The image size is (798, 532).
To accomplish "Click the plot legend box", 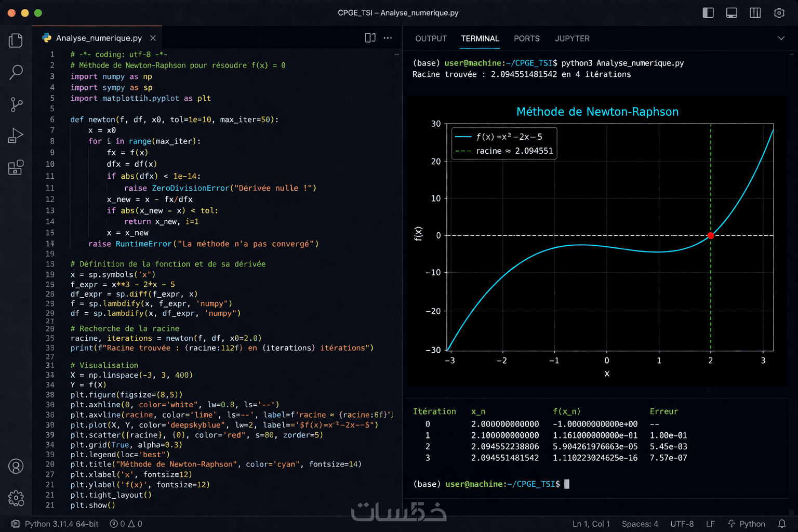I will click(x=504, y=143).
